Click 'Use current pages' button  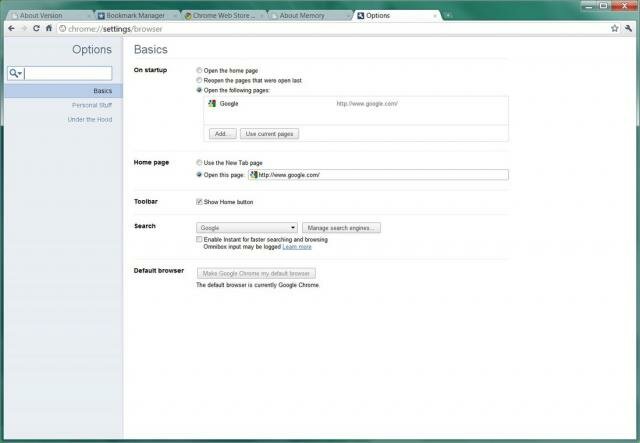pyautogui.click(x=269, y=134)
